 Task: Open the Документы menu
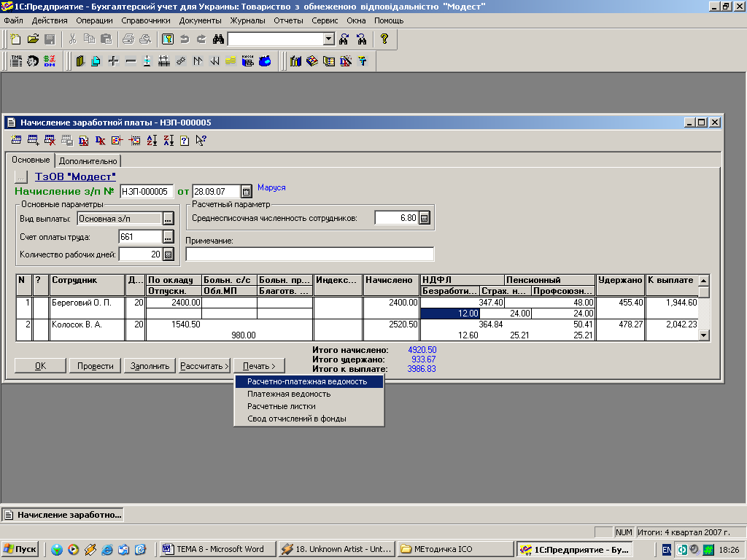pyautogui.click(x=200, y=20)
